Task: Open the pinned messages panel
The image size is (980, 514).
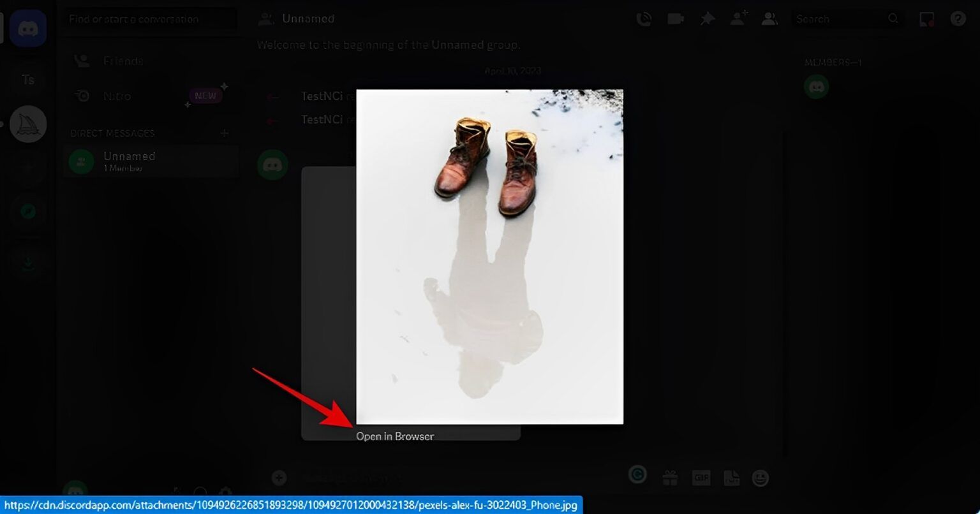Action: tap(707, 18)
